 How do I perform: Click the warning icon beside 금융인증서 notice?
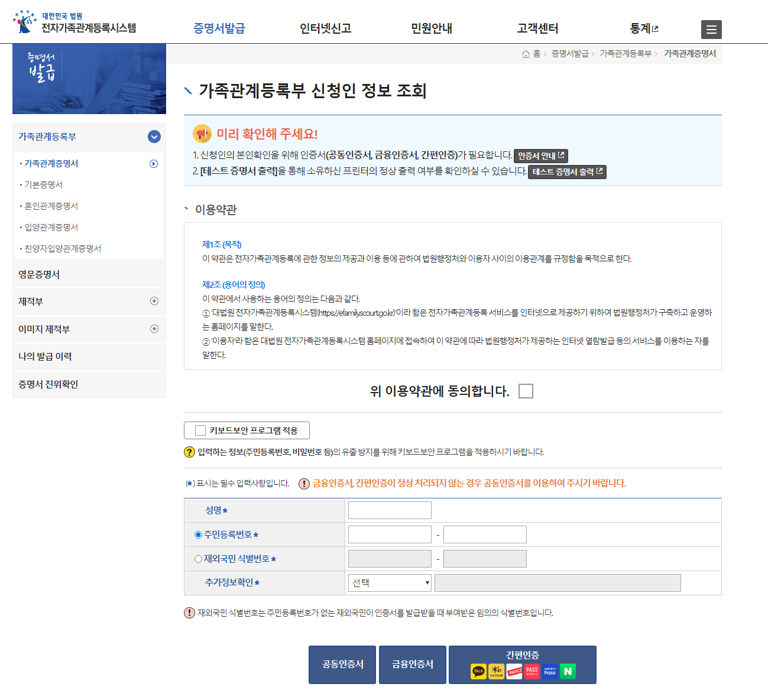pos(304,484)
